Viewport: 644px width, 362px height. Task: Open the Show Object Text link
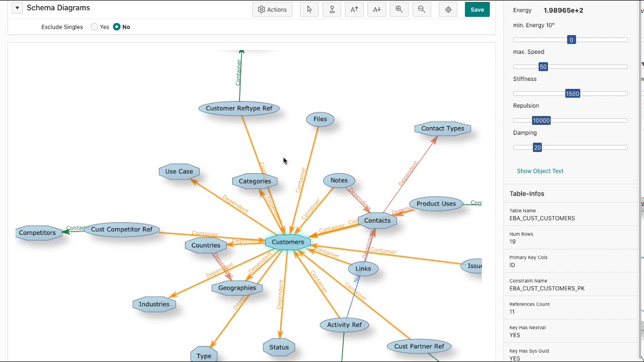[540, 171]
